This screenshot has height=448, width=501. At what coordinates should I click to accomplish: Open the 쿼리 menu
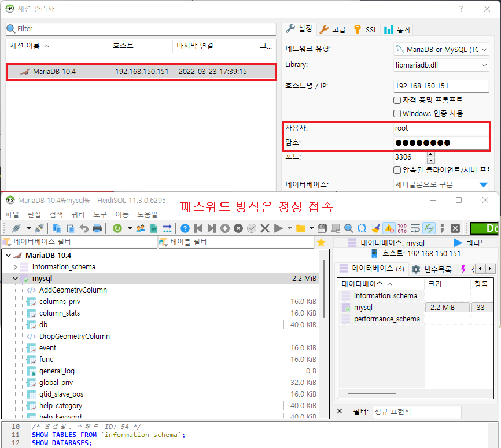click(78, 214)
